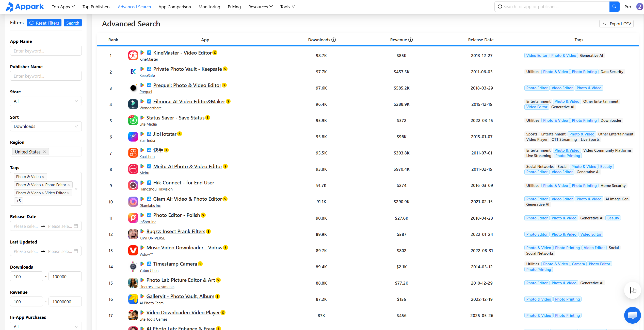Focus the top app or publisher search box

point(552,7)
